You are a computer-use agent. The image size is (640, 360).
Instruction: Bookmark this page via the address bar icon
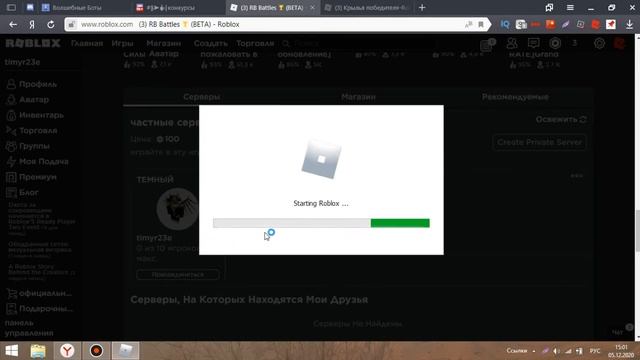pyautogui.click(x=481, y=24)
